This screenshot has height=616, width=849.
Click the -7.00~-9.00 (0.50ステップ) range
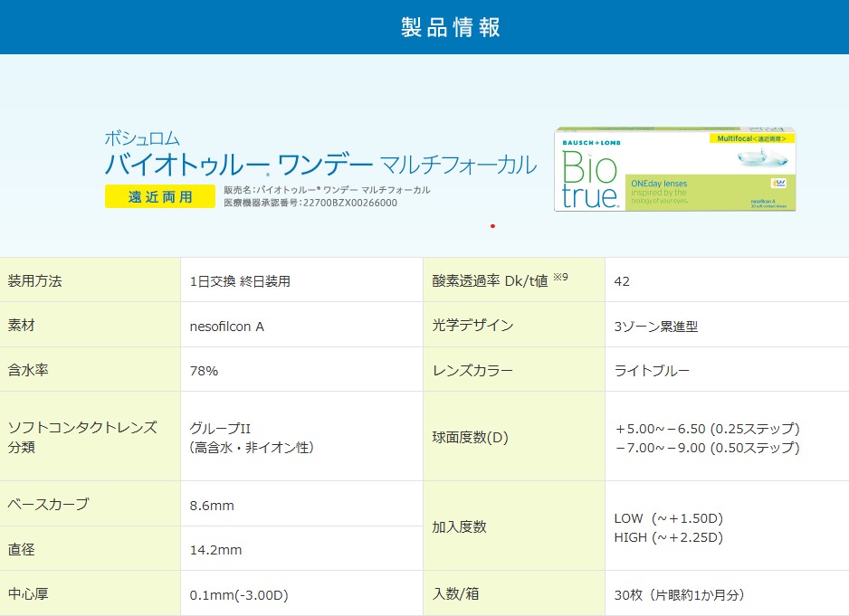coord(707,448)
